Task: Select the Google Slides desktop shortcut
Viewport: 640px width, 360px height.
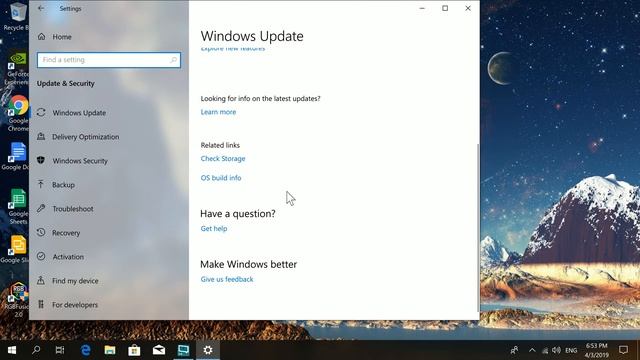Action: pos(16,249)
